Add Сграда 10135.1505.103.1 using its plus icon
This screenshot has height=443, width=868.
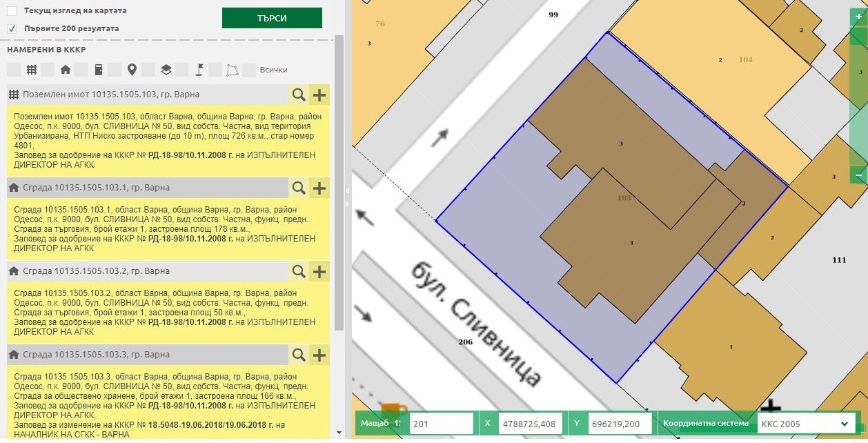pyautogui.click(x=319, y=188)
